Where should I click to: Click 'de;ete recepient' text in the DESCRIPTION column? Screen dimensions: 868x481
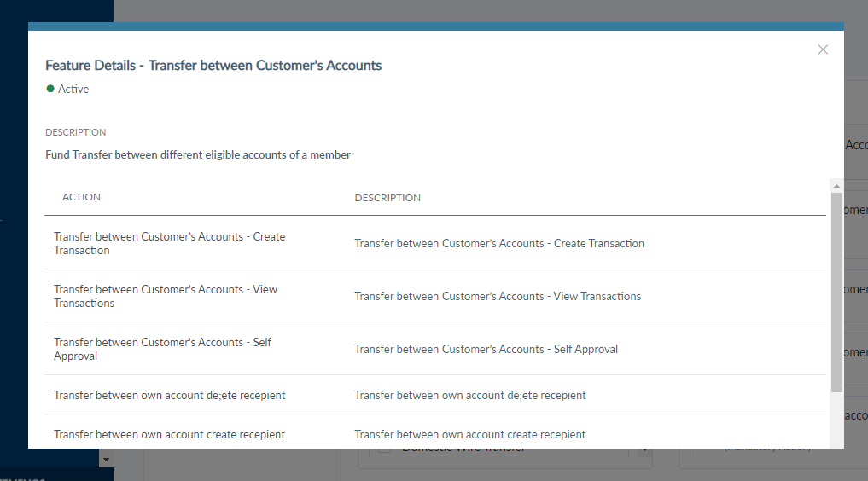470,395
